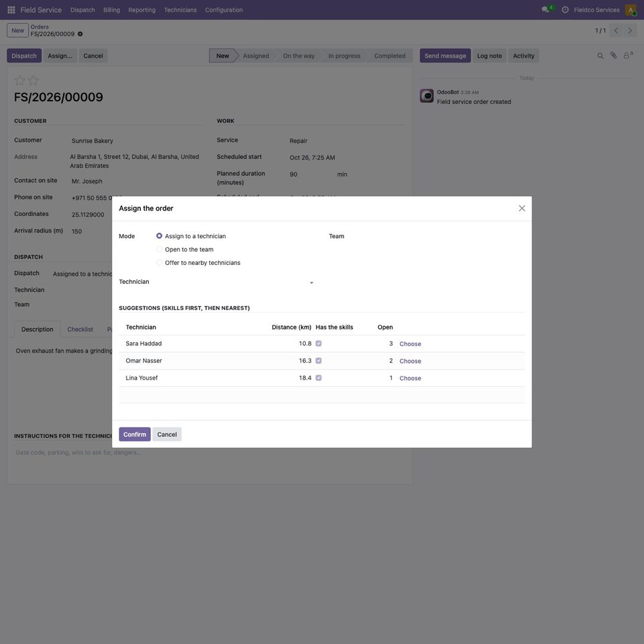Set the second priority star

(x=34, y=80)
